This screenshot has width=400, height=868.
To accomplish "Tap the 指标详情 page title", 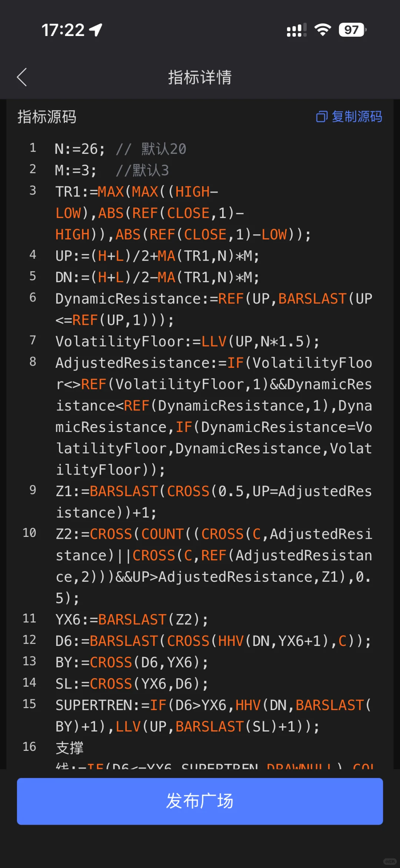I will pos(200,77).
